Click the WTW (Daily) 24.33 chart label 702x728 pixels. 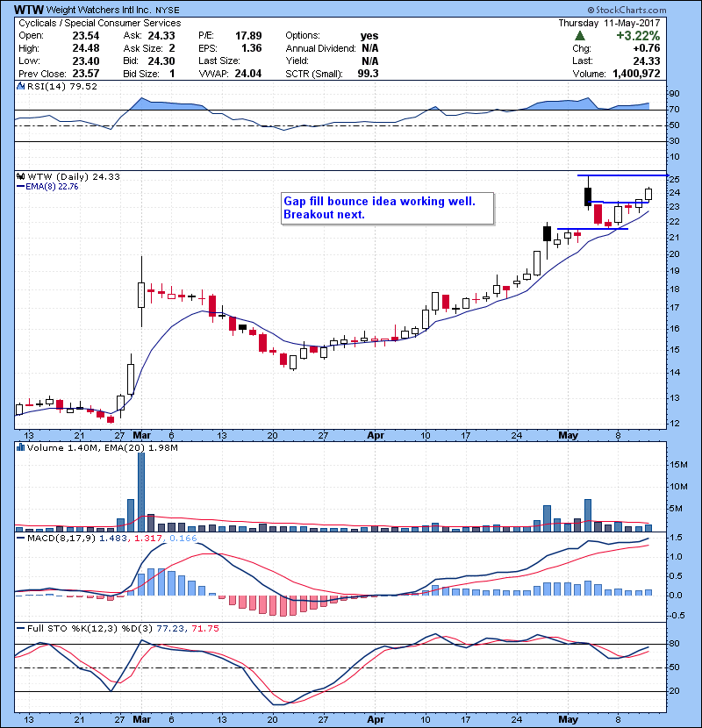pyautogui.click(x=74, y=176)
